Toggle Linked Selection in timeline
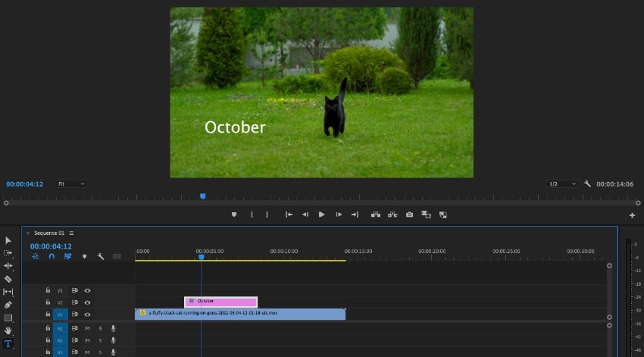 click(x=67, y=256)
